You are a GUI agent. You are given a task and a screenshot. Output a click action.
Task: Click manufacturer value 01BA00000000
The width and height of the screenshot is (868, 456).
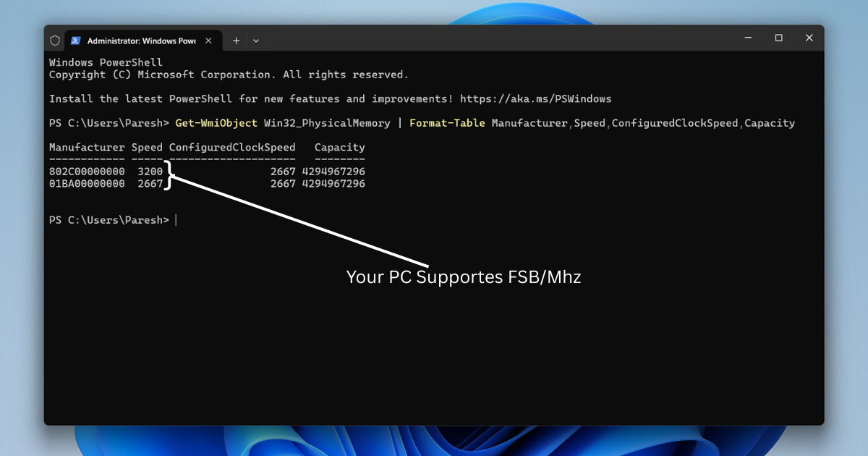tap(87, 184)
